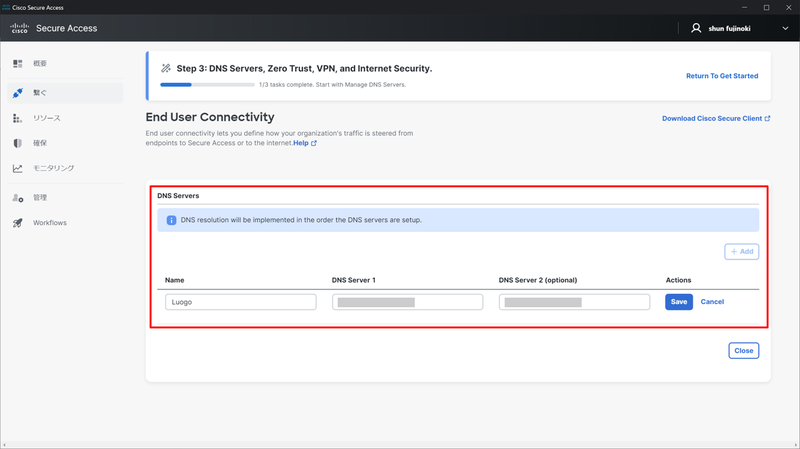Click the secure (確保) shield icon
Screen dimensions: 800x449
click(x=18, y=143)
